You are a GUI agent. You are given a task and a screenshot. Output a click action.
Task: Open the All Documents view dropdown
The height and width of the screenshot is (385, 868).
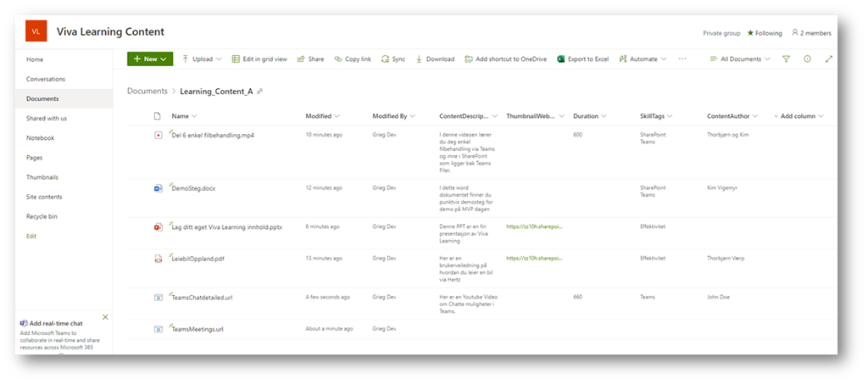(x=740, y=59)
